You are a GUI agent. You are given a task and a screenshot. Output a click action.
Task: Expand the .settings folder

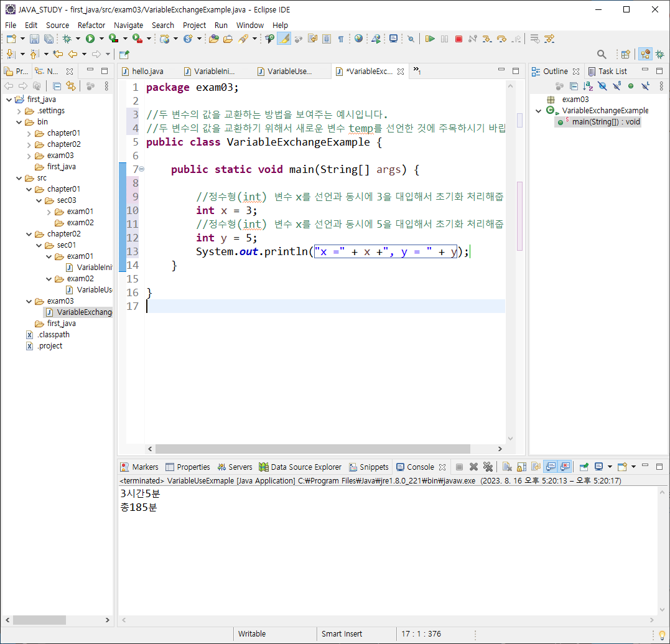[x=19, y=111]
